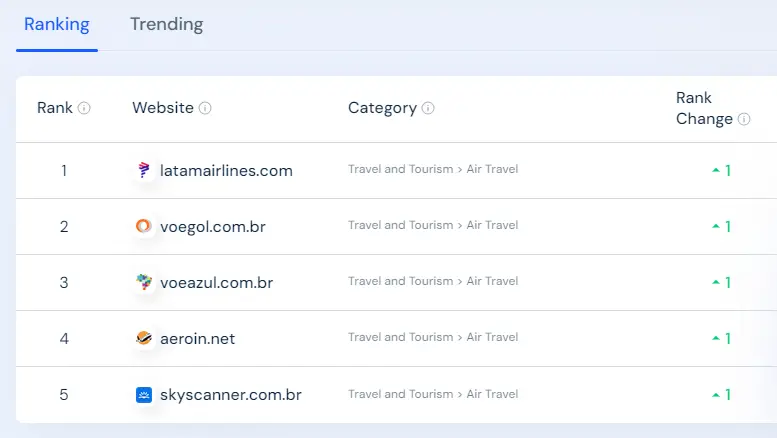
Task: Open the voegol.com.br link
Action: tap(213, 227)
